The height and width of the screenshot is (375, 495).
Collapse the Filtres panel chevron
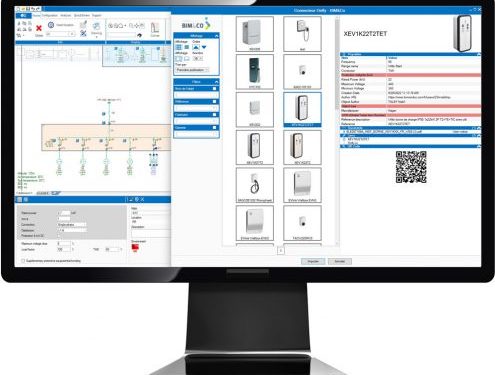pos(216,82)
